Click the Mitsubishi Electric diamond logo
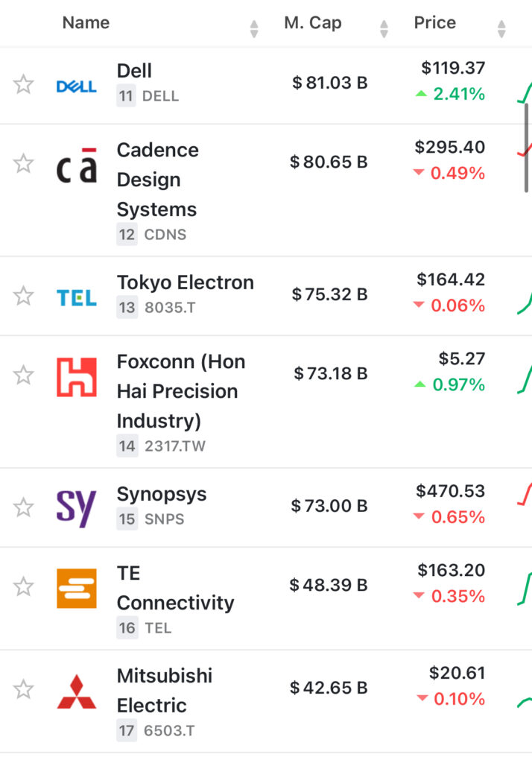Image resolution: width=532 pixels, height=763 pixels. coord(77,692)
